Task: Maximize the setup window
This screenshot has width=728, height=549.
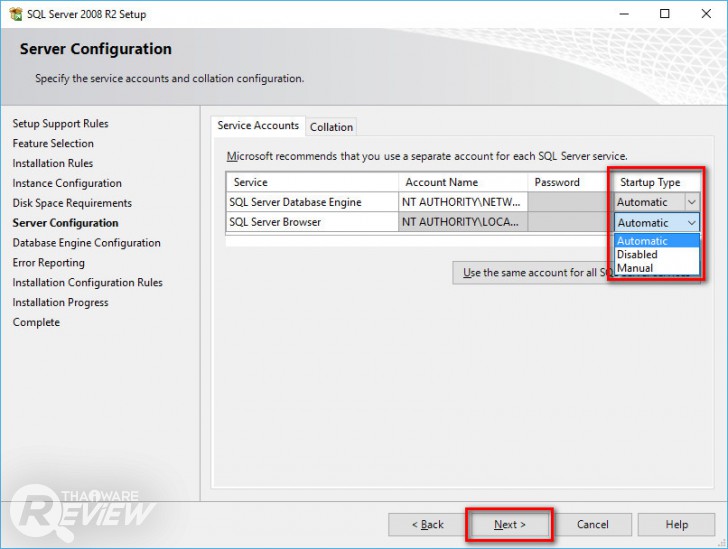Action: point(665,14)
